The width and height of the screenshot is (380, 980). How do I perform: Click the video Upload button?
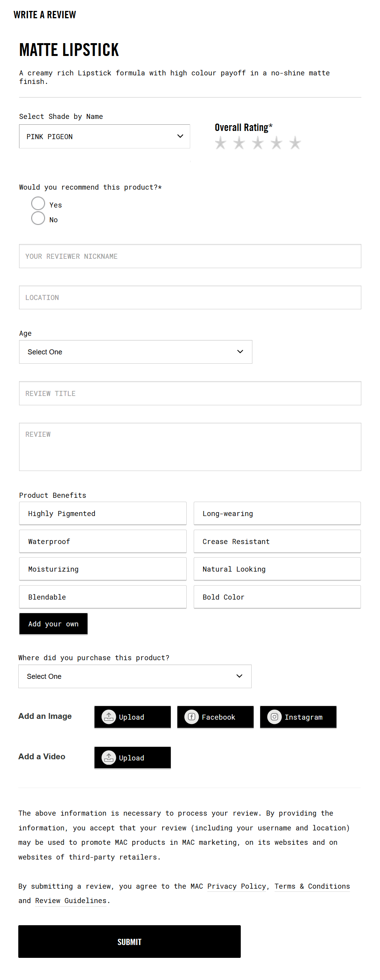(132, 758)
